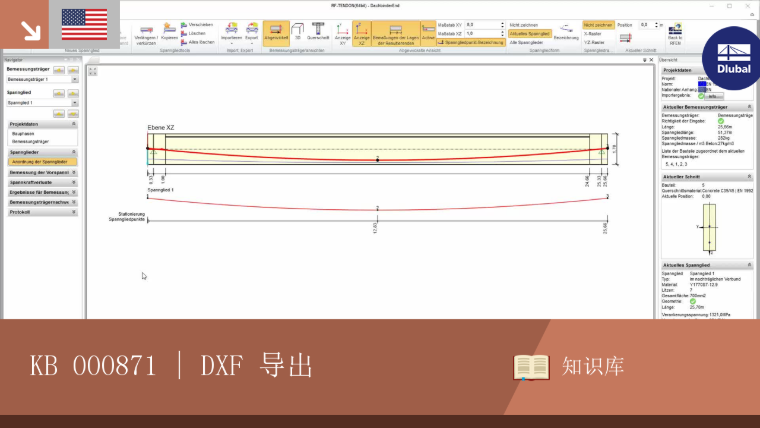Open the Bemessungsträger 1 dropdown

click(x=42, y=79)
